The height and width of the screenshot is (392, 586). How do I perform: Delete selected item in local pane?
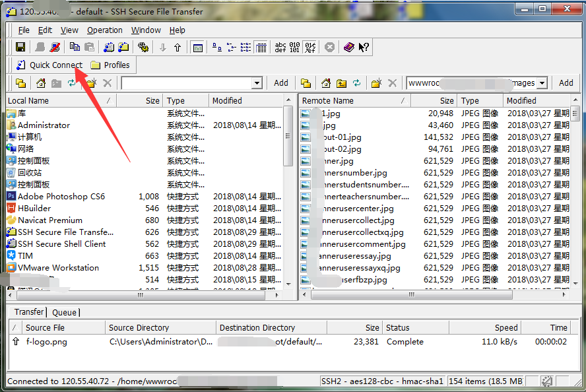coord(108,83)
